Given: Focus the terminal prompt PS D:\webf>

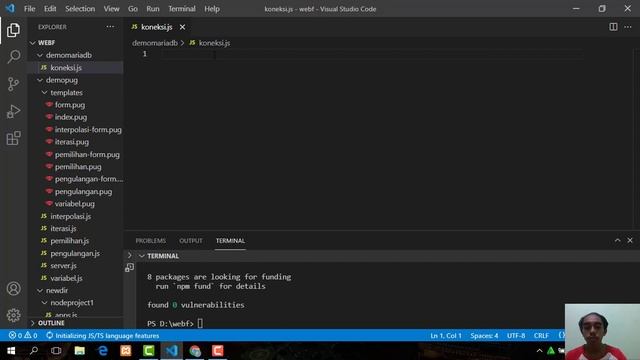Looking at the screenshot, I should 170,324.
